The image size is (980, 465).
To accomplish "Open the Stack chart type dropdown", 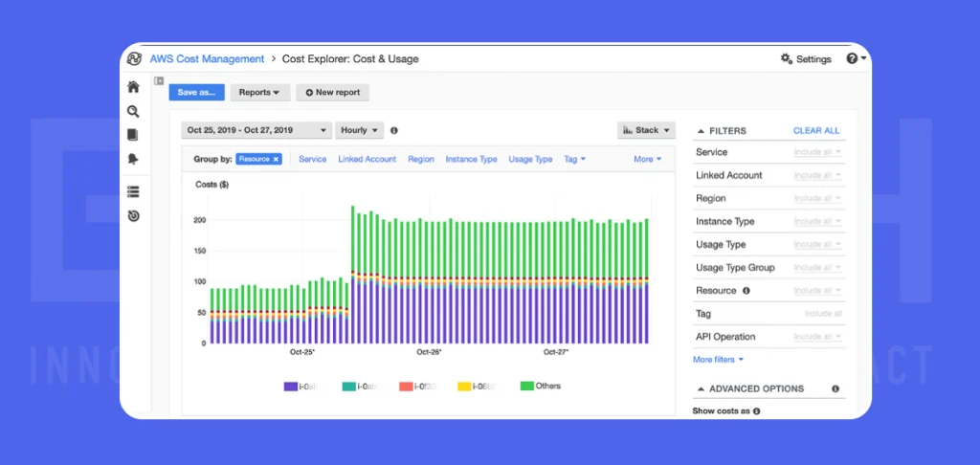I will click(646, 130).
